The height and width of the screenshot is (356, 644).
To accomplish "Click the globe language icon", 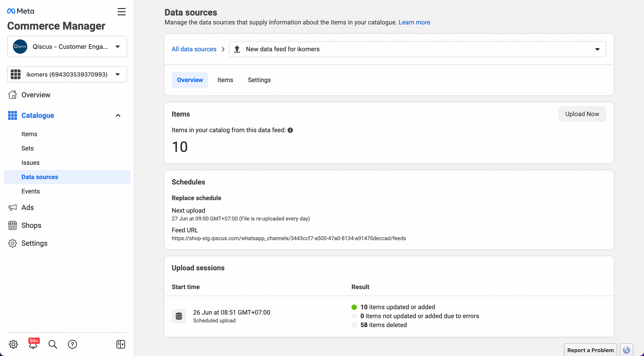I will [626, 350].
